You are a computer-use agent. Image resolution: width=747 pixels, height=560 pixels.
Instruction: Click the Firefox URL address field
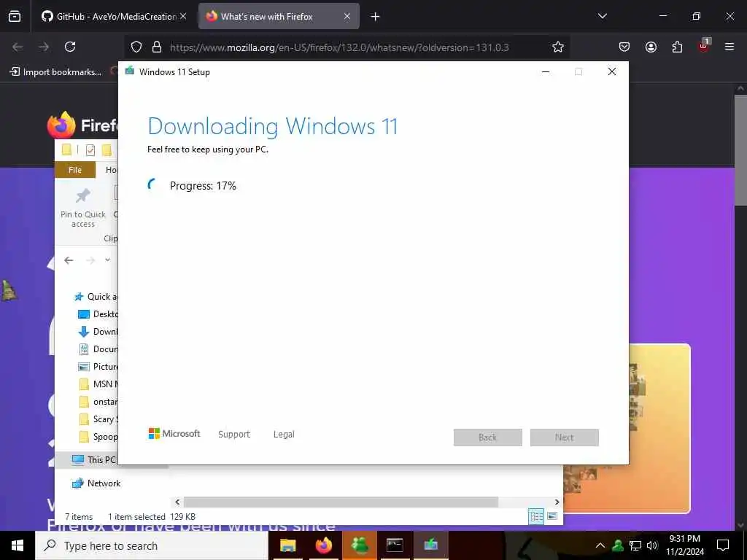[x=339, y=47]
